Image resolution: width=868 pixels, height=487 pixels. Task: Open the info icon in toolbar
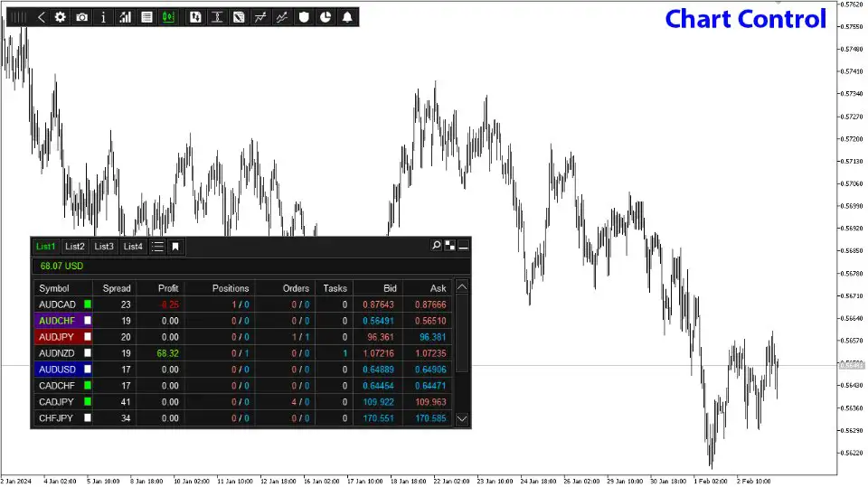pos(104,17)
